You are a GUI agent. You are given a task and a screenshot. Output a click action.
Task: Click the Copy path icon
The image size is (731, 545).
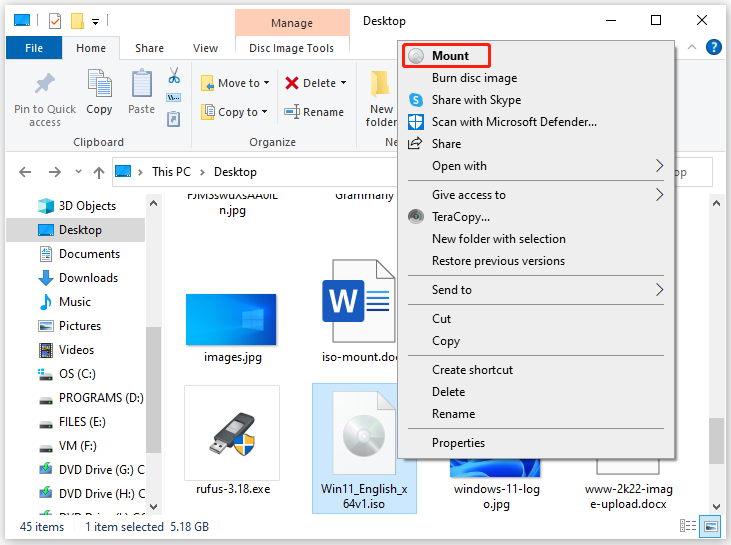(x=174, y=97)
